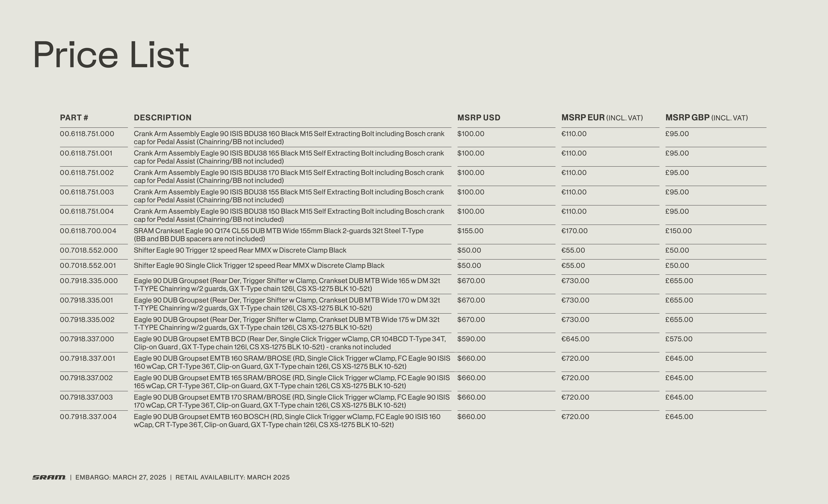Click the BDU38 150 crank arm description
Screen dimensions: 828x504
289,215
